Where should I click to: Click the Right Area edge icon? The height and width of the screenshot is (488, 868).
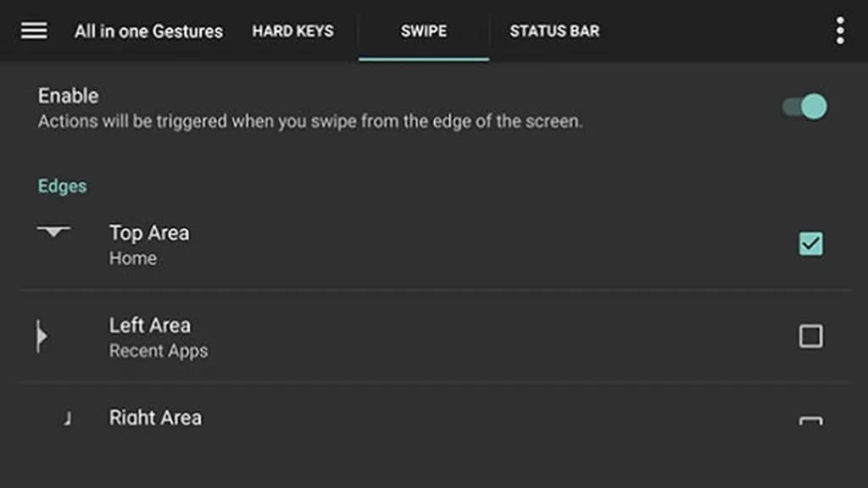click(x=67, y=419)
